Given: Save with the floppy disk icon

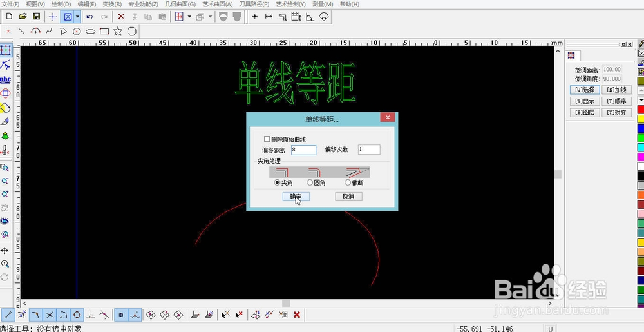Looking at the screenshot, I should coord(37,17).
